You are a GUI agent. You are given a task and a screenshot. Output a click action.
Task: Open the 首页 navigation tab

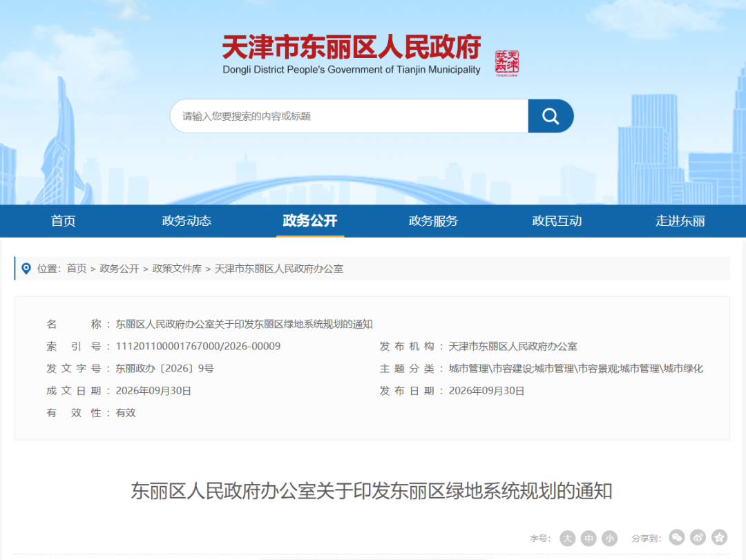pos(64,221)
